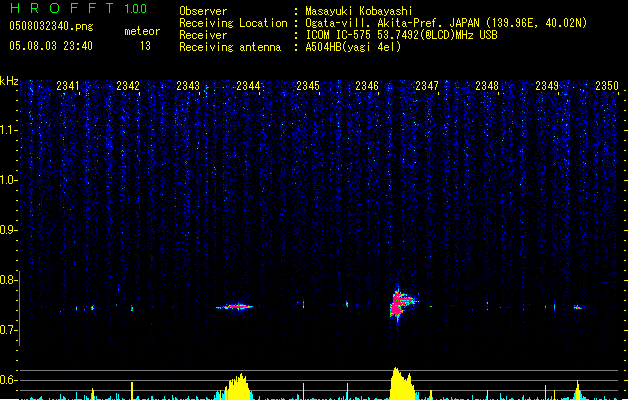The height and width of the screenshot is (400, 629).
Task: Click the Observer field label
Action: coord(203,11)
